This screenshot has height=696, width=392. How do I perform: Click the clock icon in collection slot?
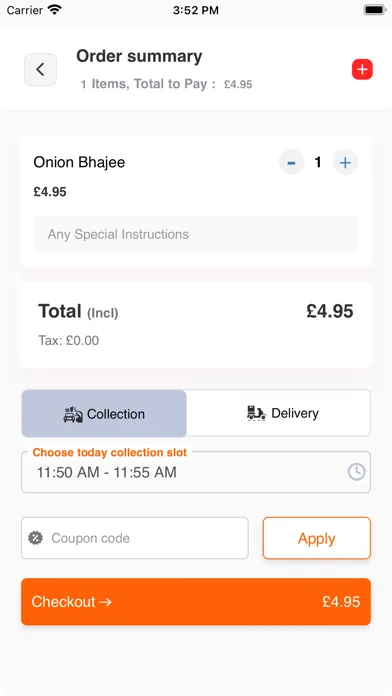356,472
